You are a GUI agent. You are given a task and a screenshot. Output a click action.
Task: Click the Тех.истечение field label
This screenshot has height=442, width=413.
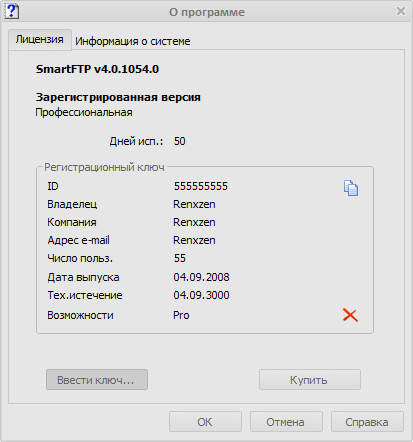coord(85,295)
